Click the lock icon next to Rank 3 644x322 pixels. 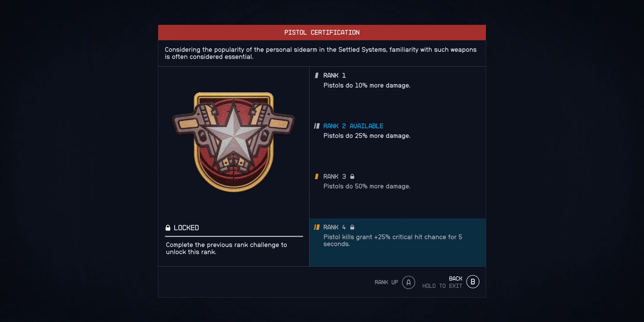click(352, 176)
